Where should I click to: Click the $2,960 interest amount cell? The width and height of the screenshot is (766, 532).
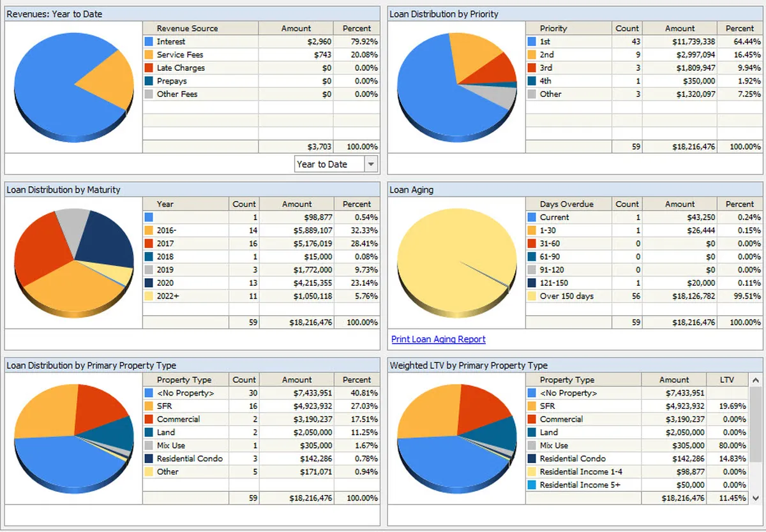click(296, 41)
